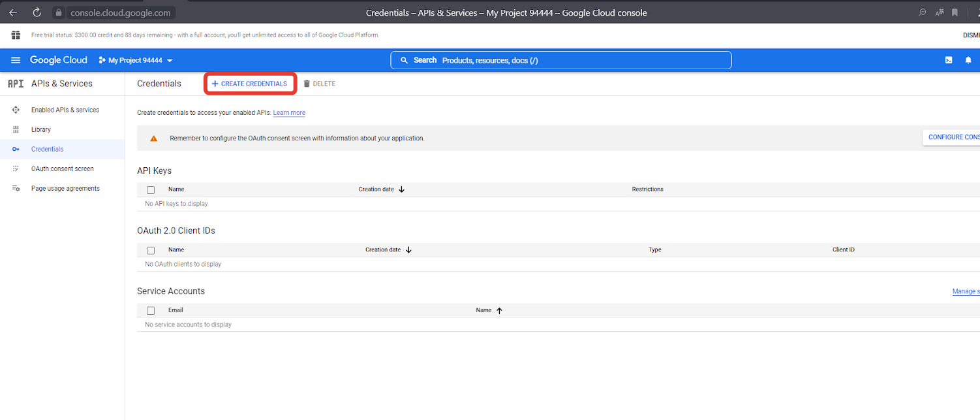Click the lock icon in address bar
The image size is (980, 420).
(x=58, y=12)
